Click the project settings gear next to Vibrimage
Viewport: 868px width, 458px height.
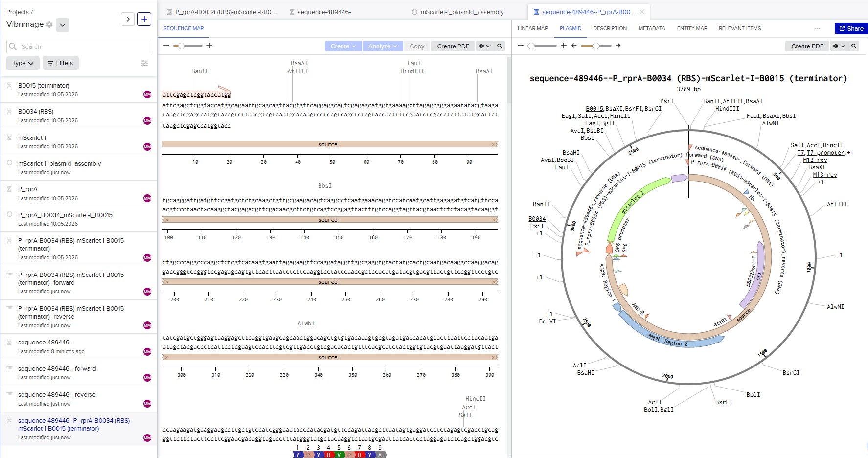pyautogui.click(x=49, y=24)
